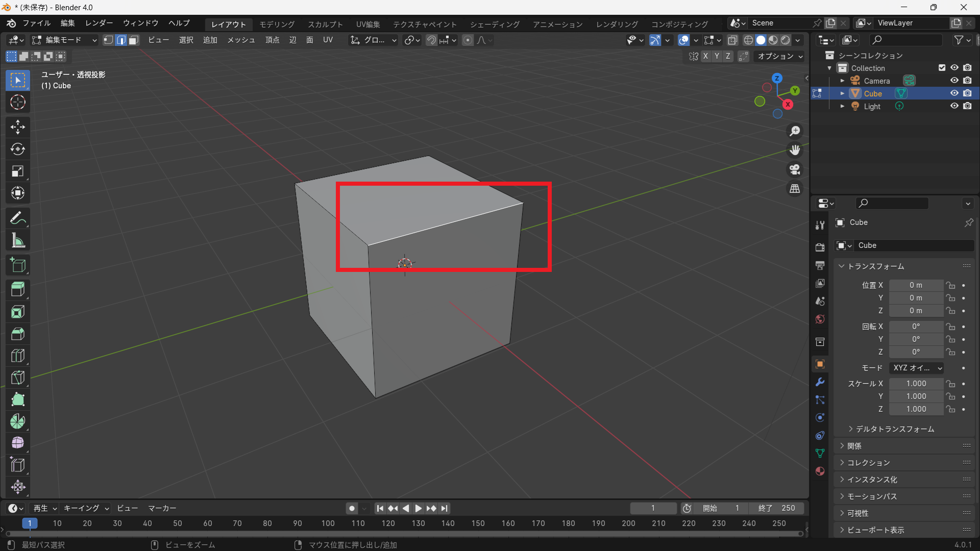The image size is (980, 551).
Task: Open Modifier properties wrench tab
Action: tap(820, 382)
